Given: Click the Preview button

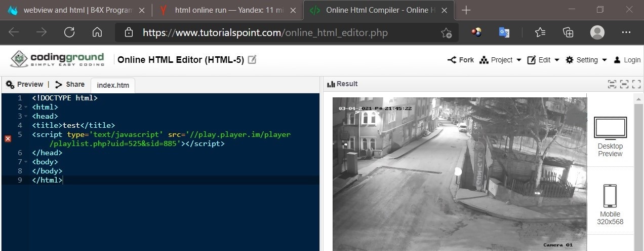Looking at the screenshot, I should point(24,84).
